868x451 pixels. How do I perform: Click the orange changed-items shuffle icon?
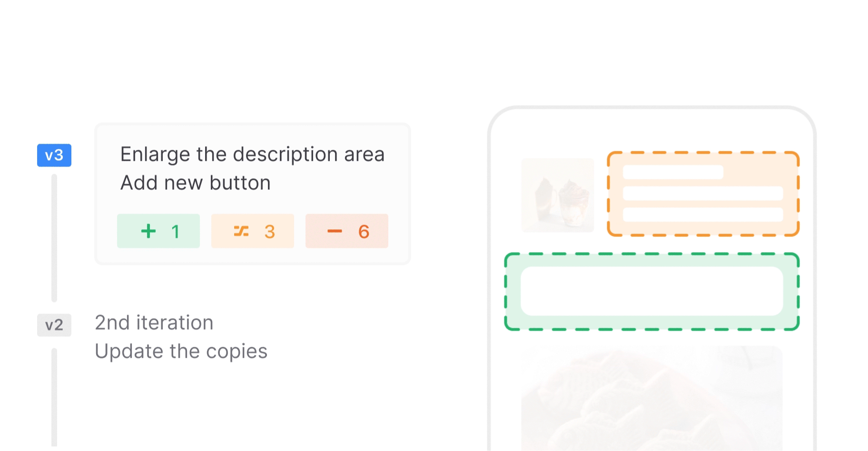[x=241, y=231]
